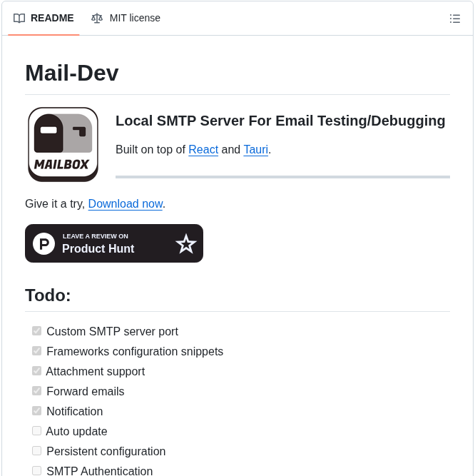Open the README tab
This screenshot has height=476, width=475.
44,19
